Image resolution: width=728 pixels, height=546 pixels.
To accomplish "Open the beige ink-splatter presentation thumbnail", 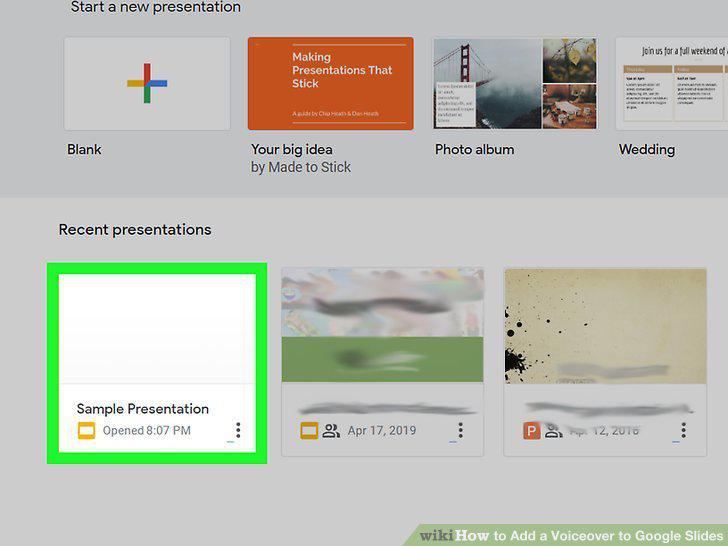I will click(x=605, y=326).
